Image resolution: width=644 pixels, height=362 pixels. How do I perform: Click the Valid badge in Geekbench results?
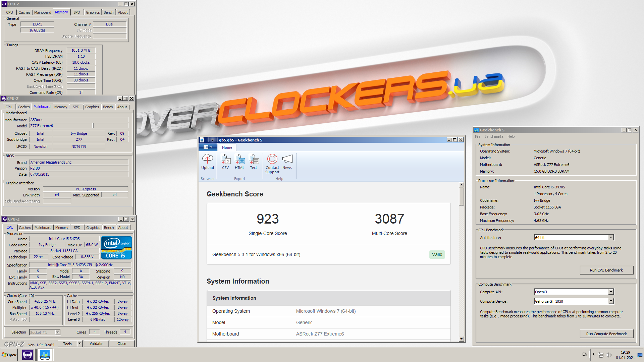[x=437, y=254]
